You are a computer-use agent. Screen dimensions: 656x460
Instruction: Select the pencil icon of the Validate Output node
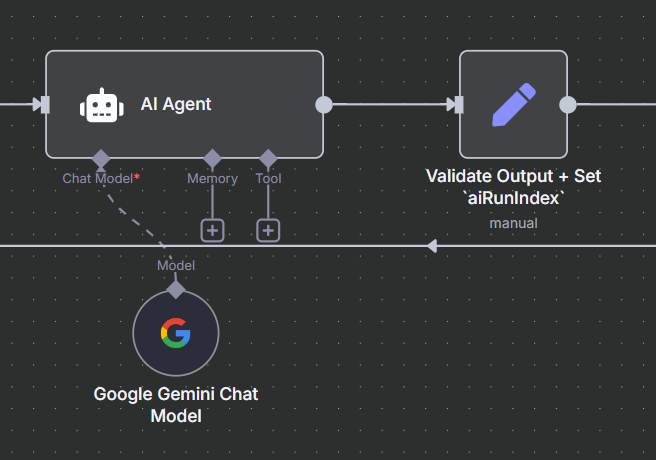(513, 105)
